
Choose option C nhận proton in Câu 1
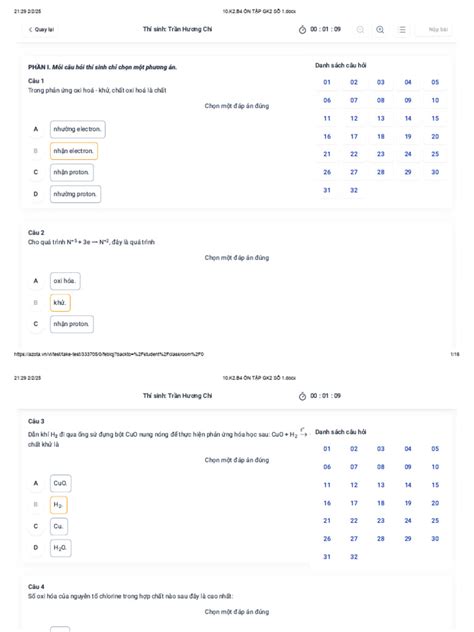pyautogui.click(x=71, y=173)
